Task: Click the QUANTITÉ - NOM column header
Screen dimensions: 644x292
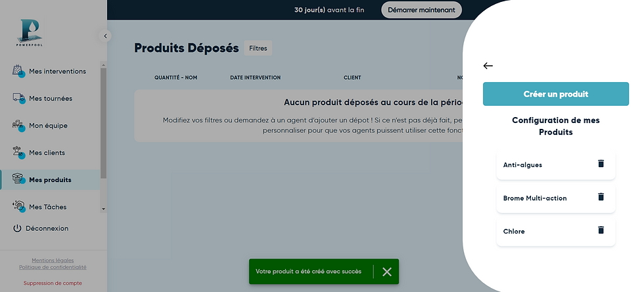Action: click(176, 78)
